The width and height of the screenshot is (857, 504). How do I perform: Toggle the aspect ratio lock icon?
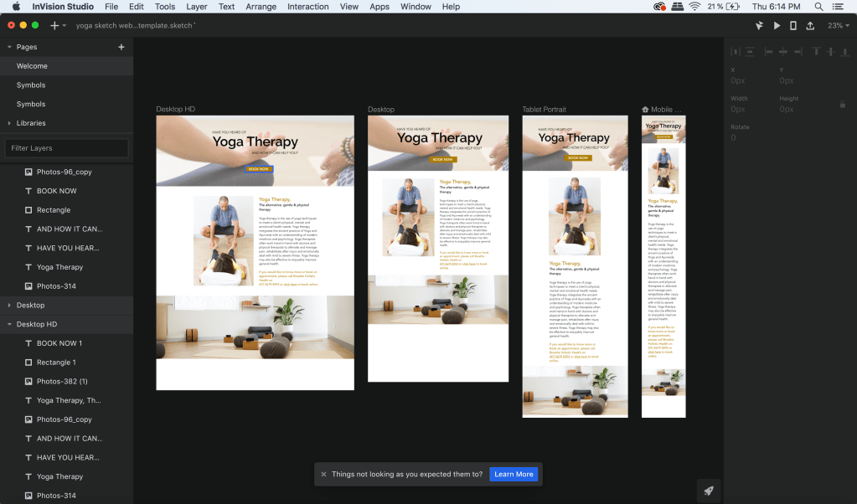(842, 105)
